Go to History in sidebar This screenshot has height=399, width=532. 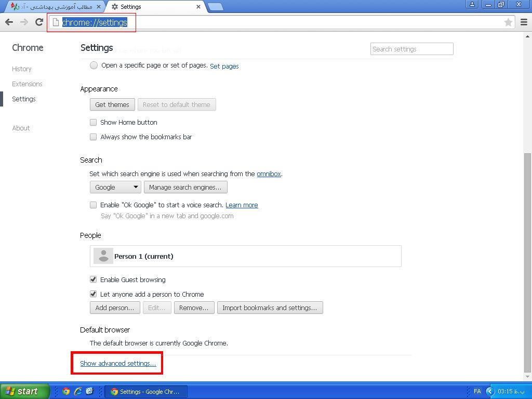pyautogui.click(x=22, y=69)
